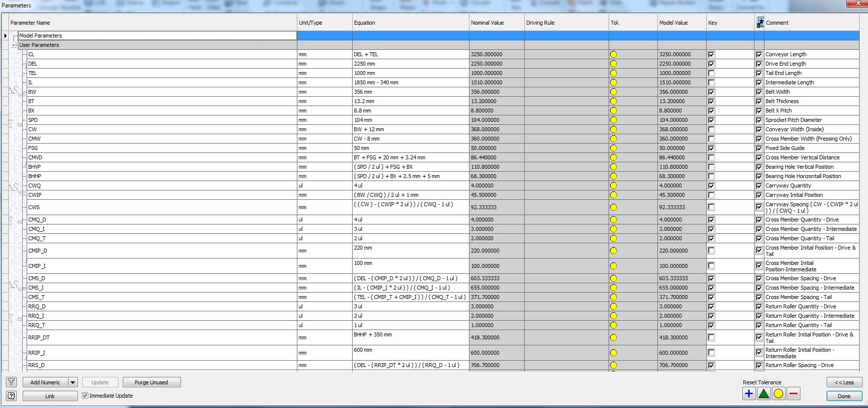This screenshot has width=868, height=408.
Task: Click equation '4 ul' for CWQ
Action: coord(411,185)
